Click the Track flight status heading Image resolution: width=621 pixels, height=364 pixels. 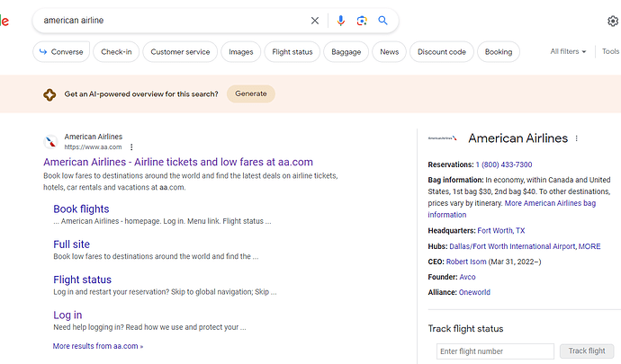pos(466,329)
